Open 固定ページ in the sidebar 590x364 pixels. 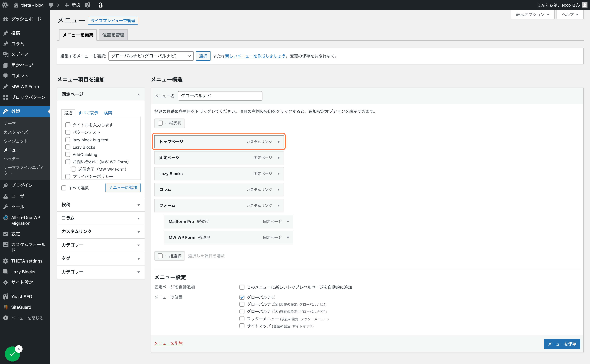(25, 65)
